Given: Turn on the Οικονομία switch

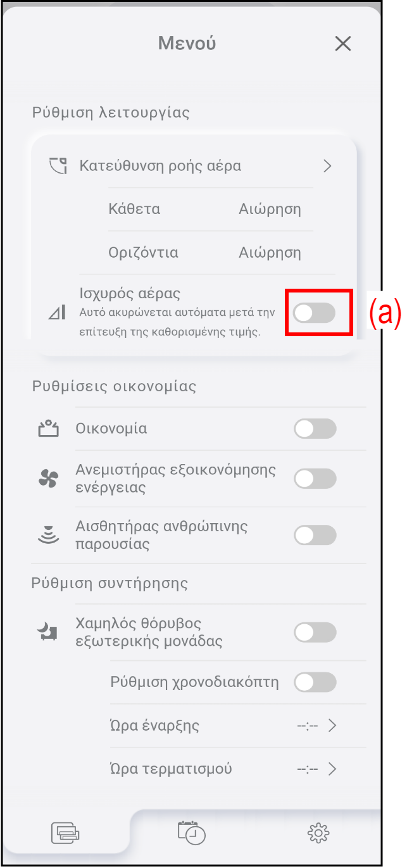Looking at the screenshot, I should 315,429.
